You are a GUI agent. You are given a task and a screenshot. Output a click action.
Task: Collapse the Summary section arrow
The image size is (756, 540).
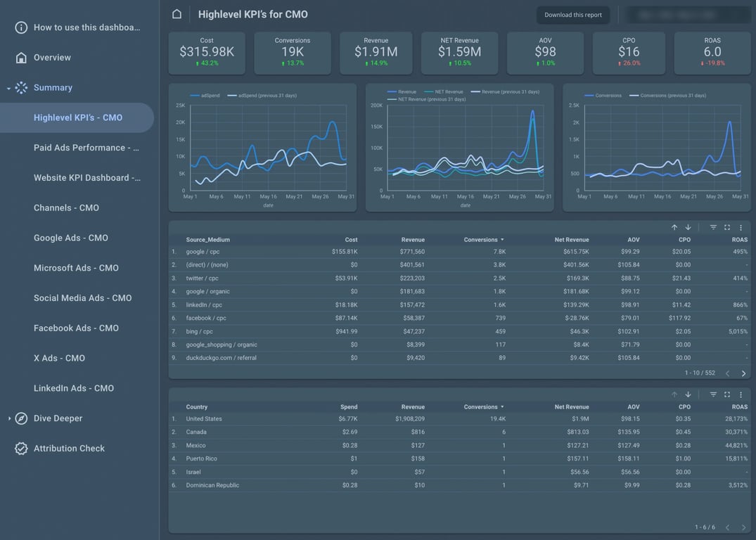[x=8, y=88]
